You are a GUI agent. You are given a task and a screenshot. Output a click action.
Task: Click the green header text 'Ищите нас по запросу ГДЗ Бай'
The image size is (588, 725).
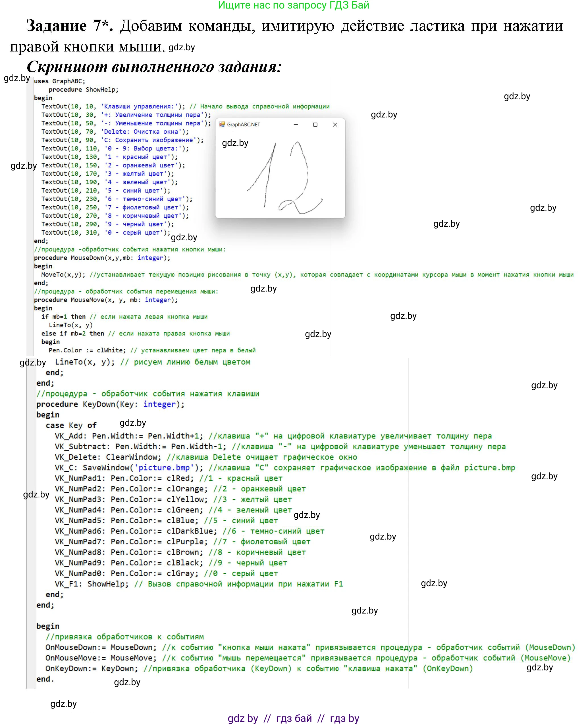point(293,5)
